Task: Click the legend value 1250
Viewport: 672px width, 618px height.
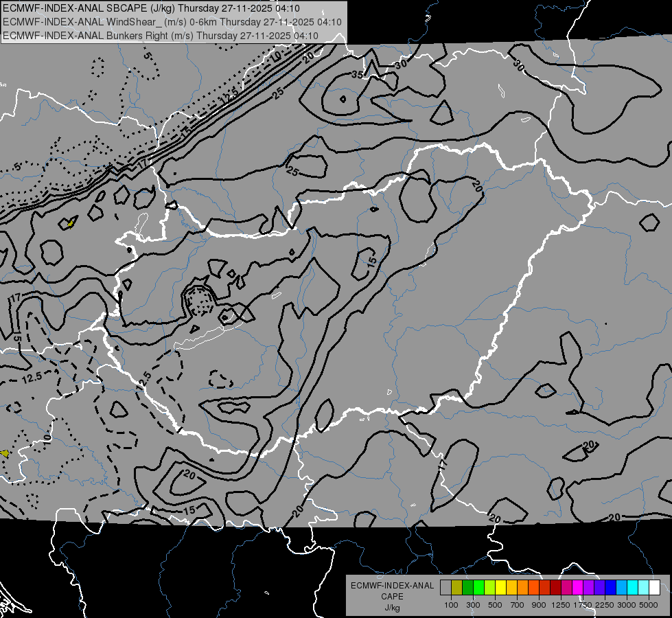Action: [x=561, y=605]
